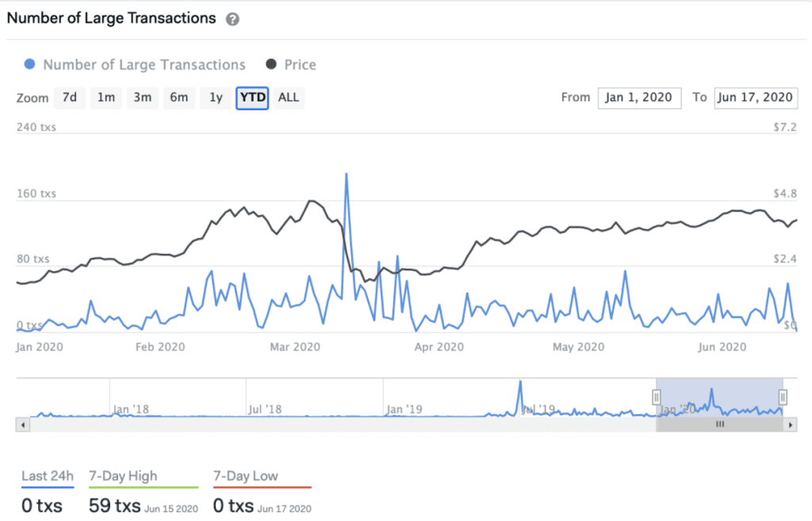The height and width of the screenshot is (521, 812).
Task: Show ALL data range
Action: [x=289, y=98]
